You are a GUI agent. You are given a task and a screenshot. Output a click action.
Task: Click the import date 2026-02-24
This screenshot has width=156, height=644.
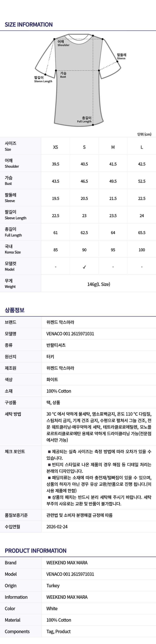coord(57,527)
